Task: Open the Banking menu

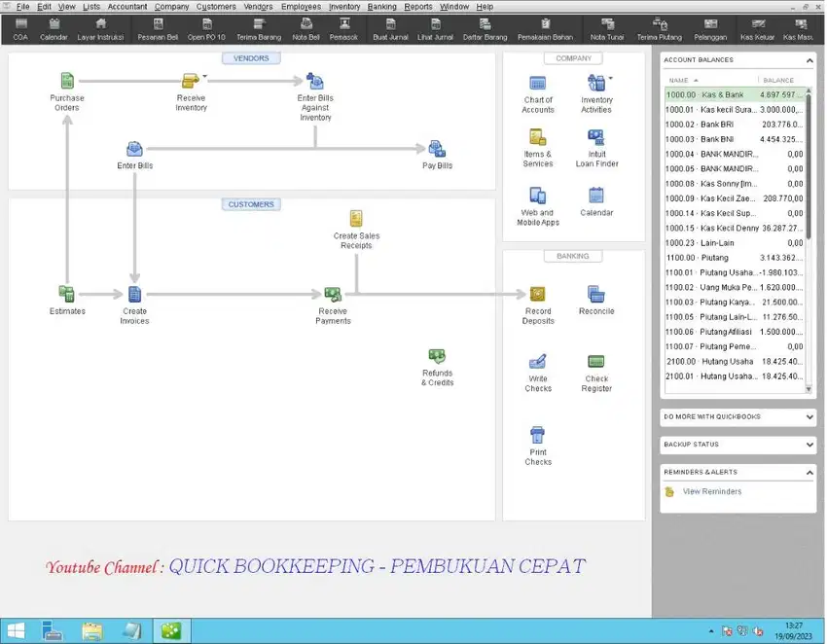Action: click(x=381, y=7)
